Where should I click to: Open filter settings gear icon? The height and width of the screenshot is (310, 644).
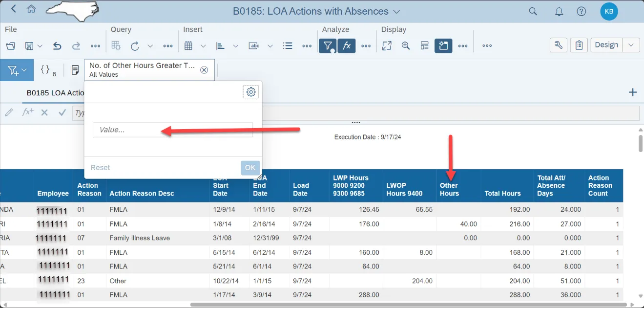coord(250,92)
